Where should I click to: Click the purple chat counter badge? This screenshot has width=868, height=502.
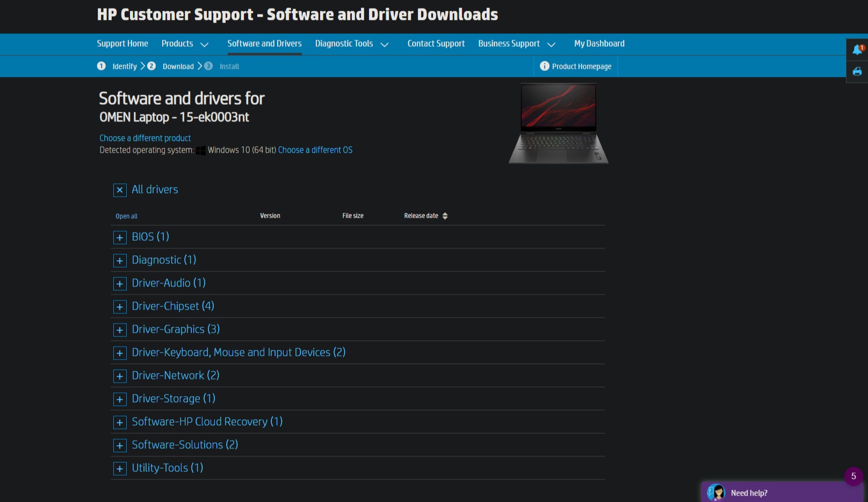tap(853, 476)
